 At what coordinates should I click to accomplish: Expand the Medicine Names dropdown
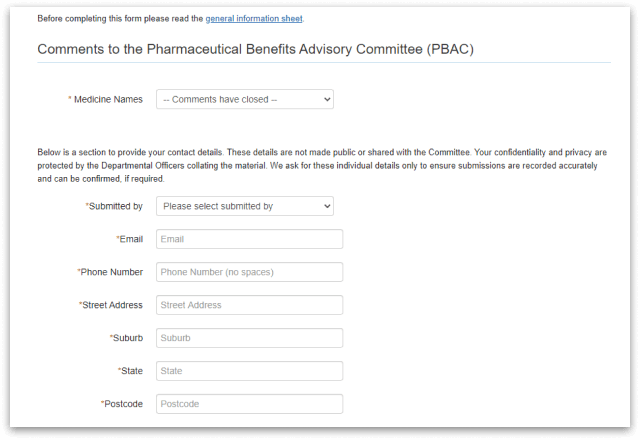point(244,99)
